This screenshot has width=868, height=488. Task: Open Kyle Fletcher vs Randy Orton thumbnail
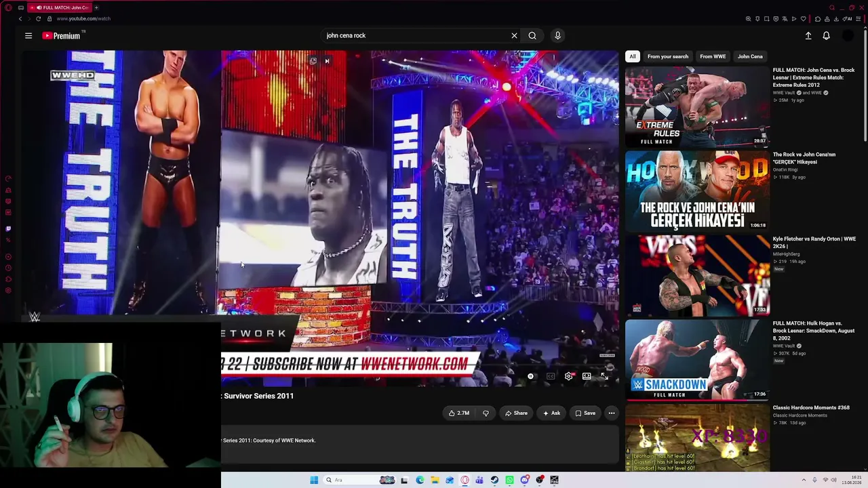(x=697, y=275)
